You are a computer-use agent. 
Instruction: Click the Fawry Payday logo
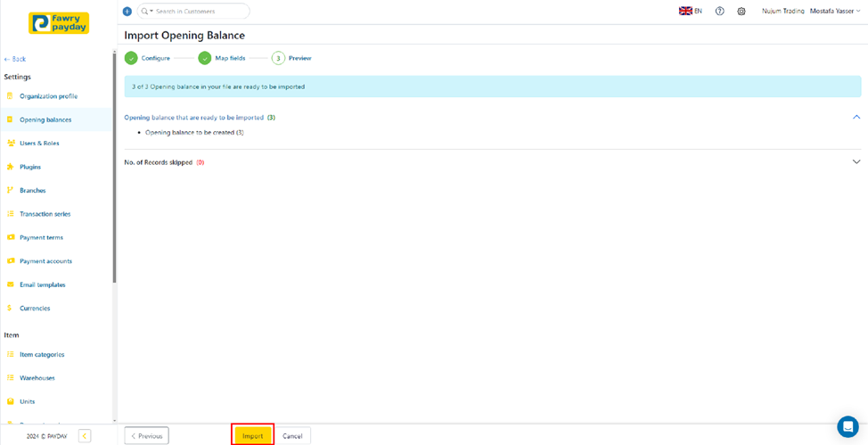pos(59,22)
